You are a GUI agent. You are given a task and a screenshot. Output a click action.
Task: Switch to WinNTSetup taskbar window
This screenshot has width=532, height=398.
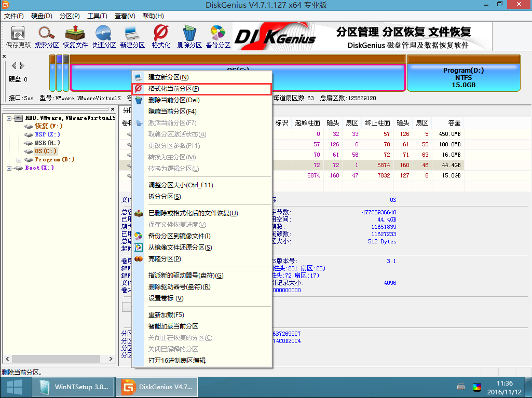click(73, 387)
